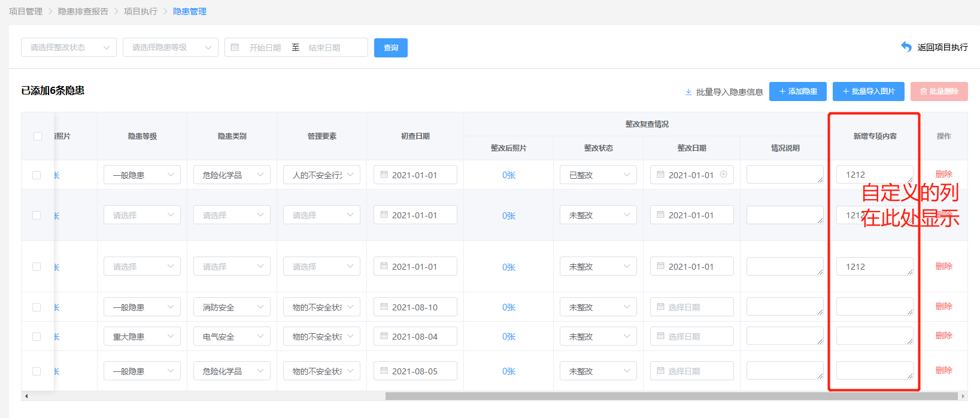Click the scrollbar's left arrow
This screenshot has width=980, height=418.
pos(26,396)
